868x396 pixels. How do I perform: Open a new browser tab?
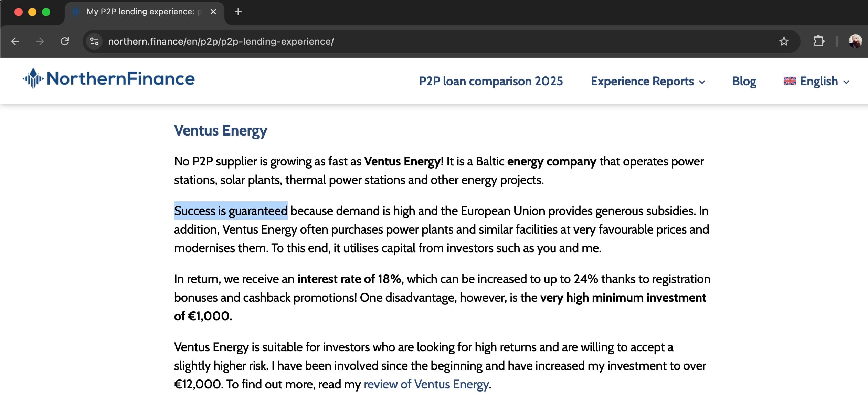[x=239, y=11]
